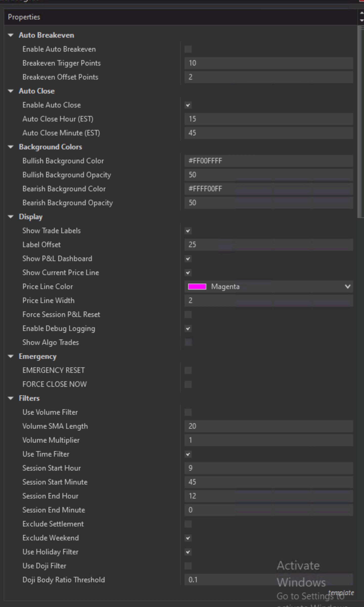Click the Magenta color swatch
Screen dimensions: 364x607
pos(197,287)
